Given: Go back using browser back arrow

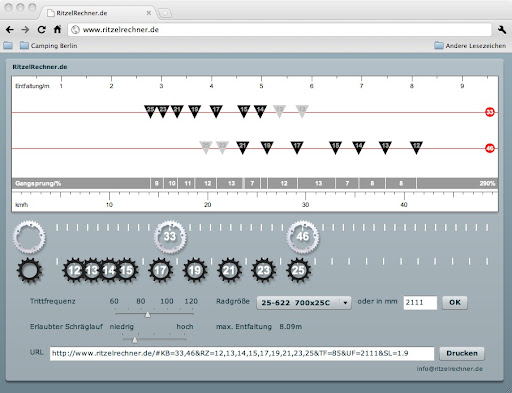Looking at the screenshot, I should coord(10,30).
